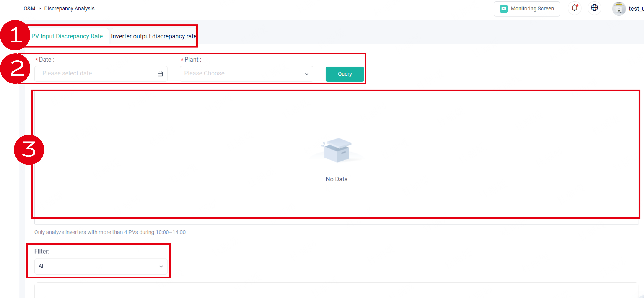Open the Monitoring Screen
The width and height of the screenshot is (644, 298).
pos(527,8)
